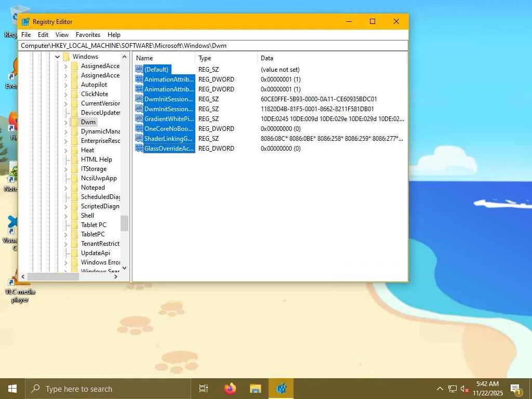The width and height of the screenshot is (532, 399).
Task: Select the Dwm folder icon in tree
Action: point(74,122)
